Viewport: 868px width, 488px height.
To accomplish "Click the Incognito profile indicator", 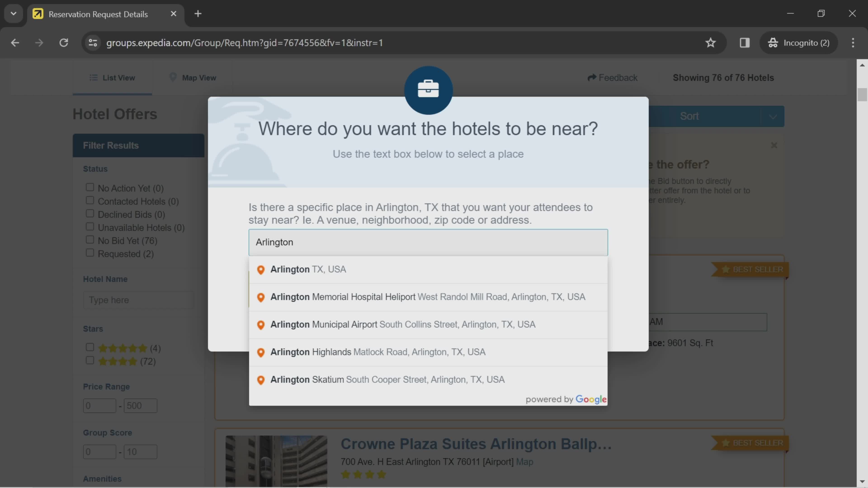I will point(799,43).
